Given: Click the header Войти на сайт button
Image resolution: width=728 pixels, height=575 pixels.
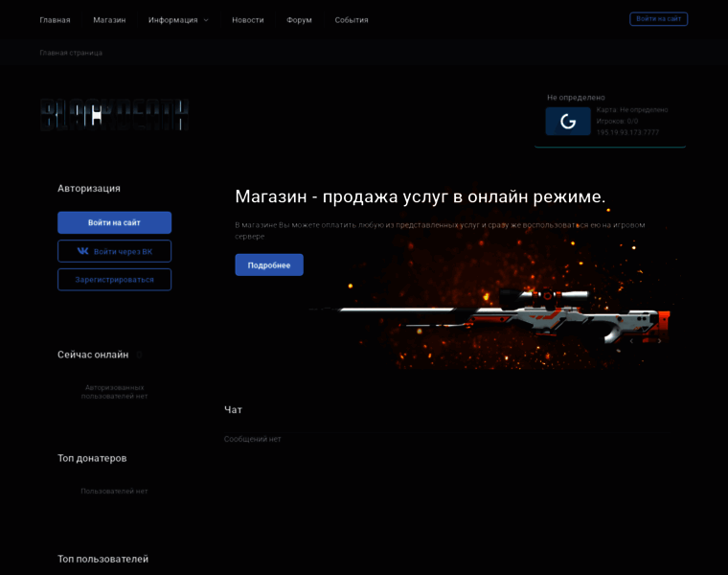Looking at the screenshot, I should (x=658, y=19).
